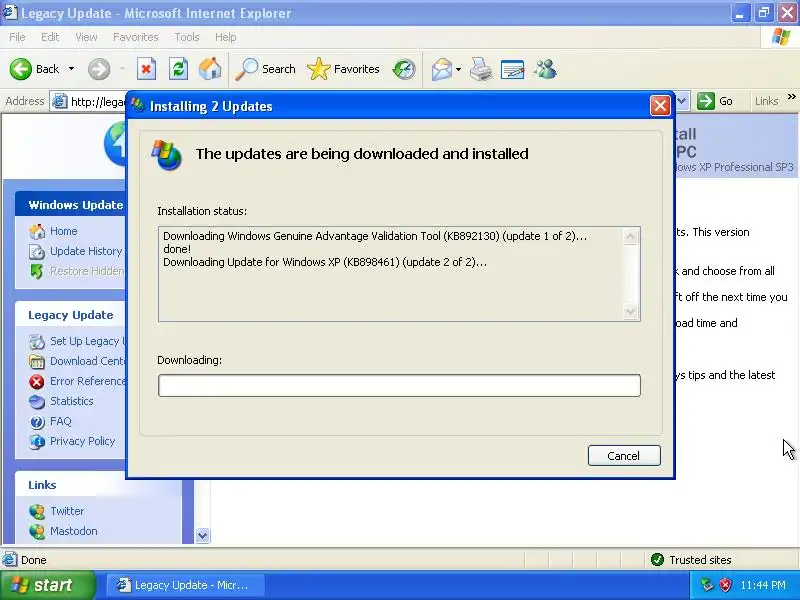
Task: Click the Forward arrow icon
Action: [x=98, y=69]
